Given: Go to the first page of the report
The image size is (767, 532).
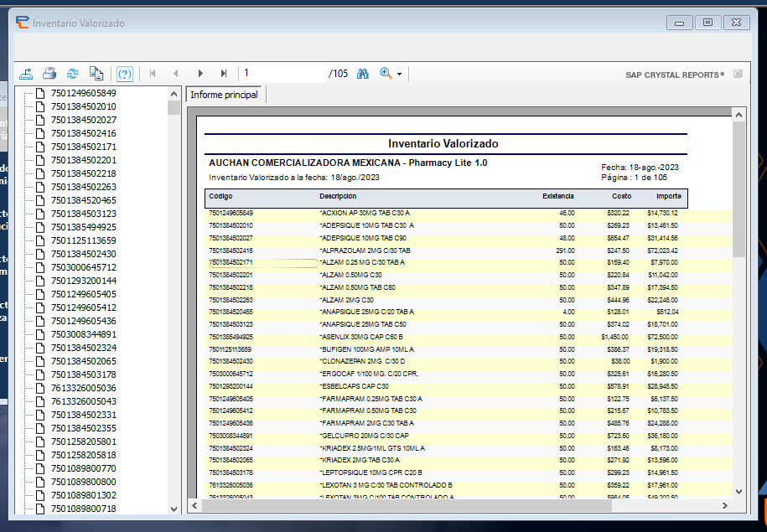Looking at the screenshot, I should [x=153, y=74].
